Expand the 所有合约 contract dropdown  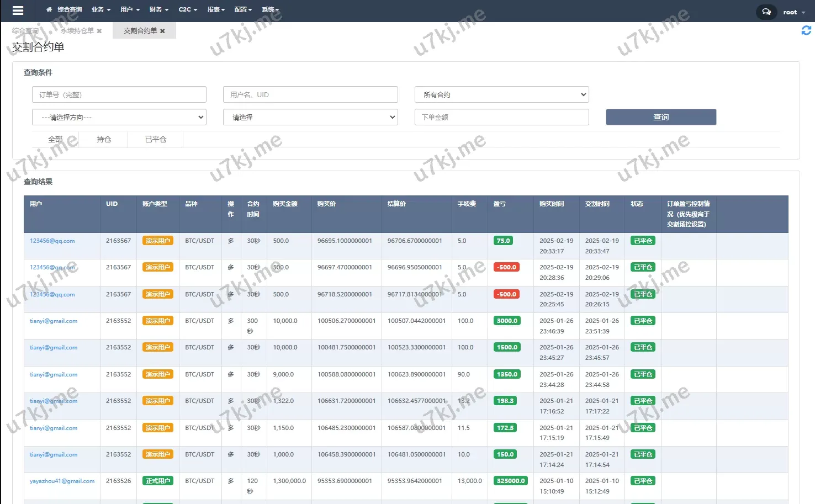click(x=501, y=94)
